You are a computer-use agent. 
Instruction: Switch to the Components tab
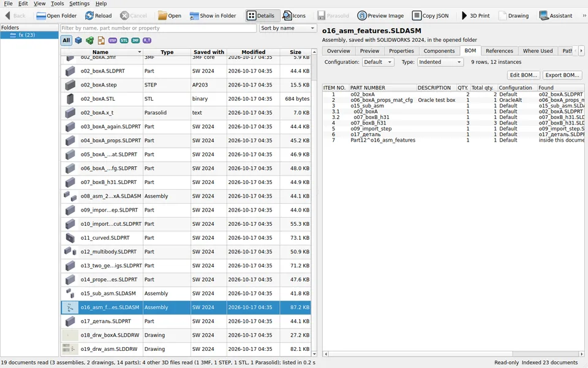(x=439, y=51)
